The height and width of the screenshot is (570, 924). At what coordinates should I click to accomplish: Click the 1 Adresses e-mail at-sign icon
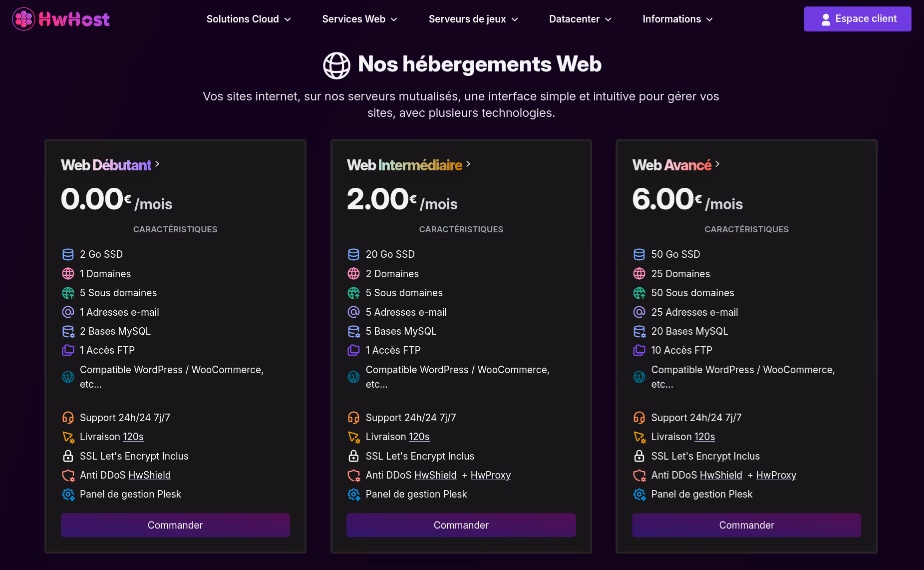[68, 312]
